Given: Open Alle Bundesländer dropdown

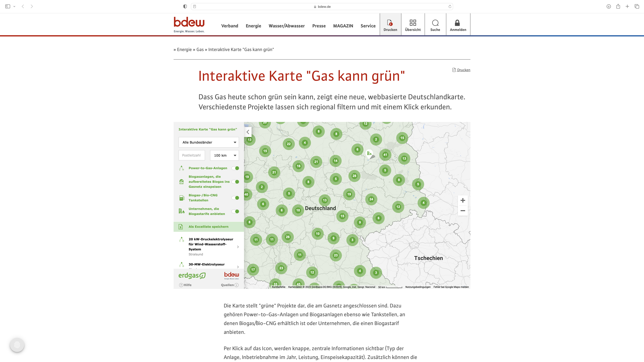Looking at the screenshot, I should click(209, 142).
